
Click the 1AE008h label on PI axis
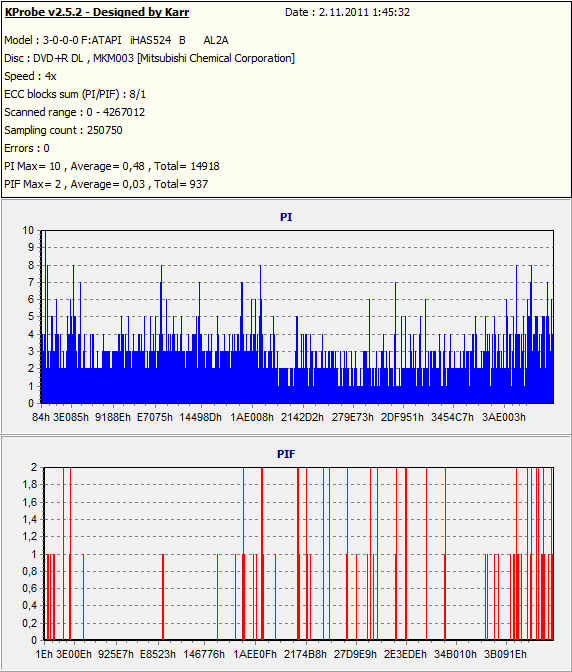coord(252,417)
